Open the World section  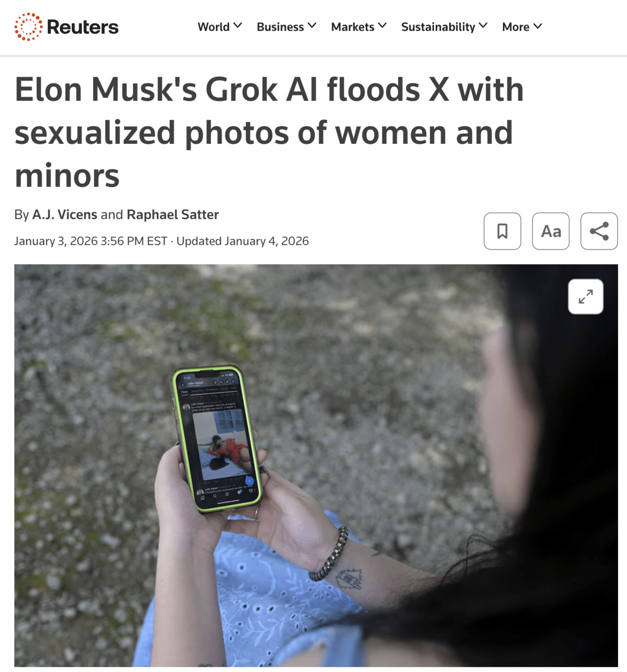click(x=213, y=27)
